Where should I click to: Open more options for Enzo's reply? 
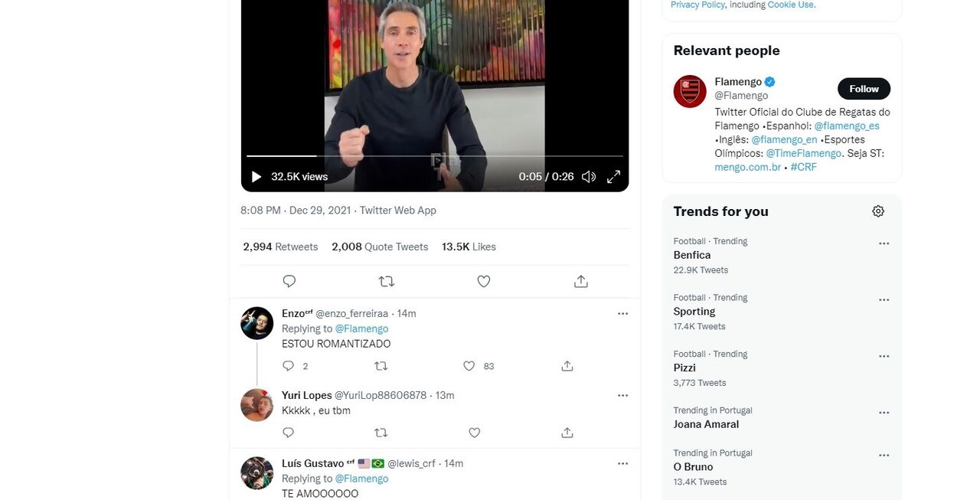tap(622, 313)
